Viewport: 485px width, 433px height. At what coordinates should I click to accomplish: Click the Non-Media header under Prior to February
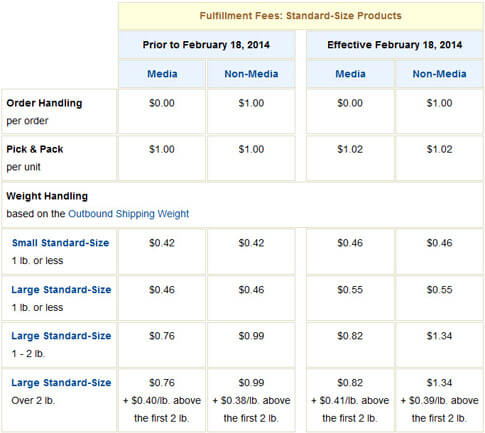pos(251,74)
